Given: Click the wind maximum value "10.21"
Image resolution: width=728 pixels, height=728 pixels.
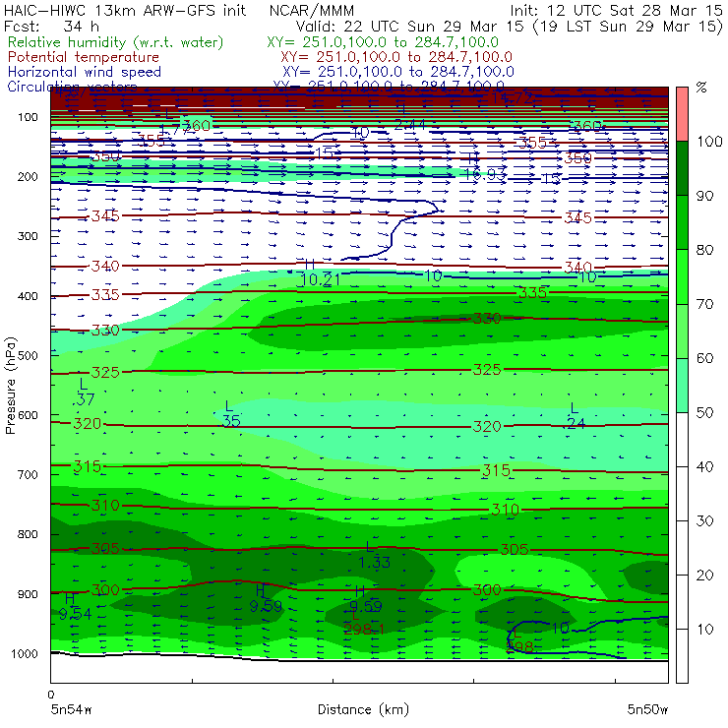Looking at the screenshot, I should 321,279.
